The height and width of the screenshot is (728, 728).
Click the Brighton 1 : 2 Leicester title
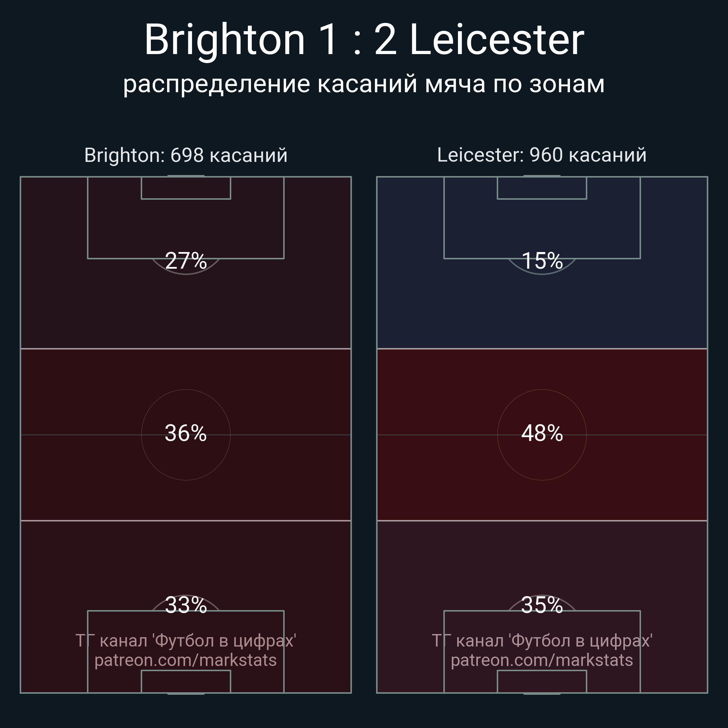364,40
